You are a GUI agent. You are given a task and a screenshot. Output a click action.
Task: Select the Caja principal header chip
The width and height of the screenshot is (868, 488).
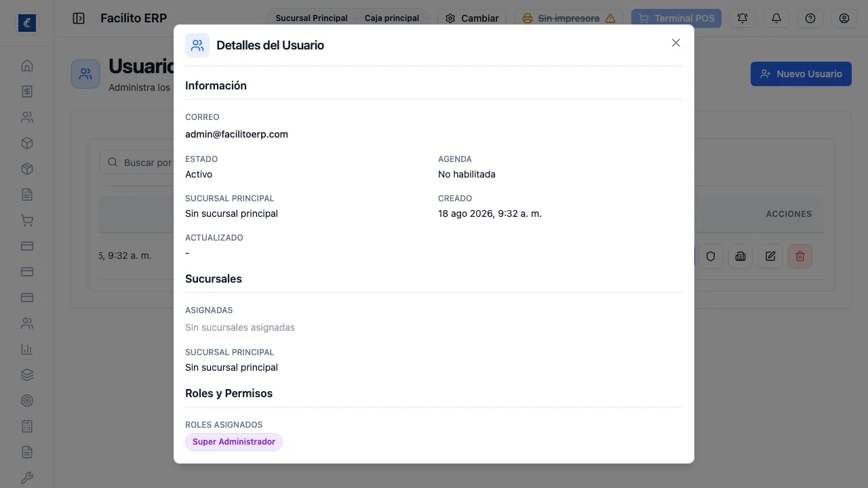coord(392,18)
